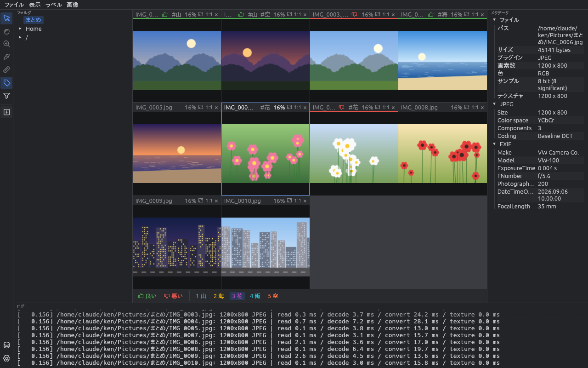
Task: Toggle label 2 海
Action: tap(219, 296)
